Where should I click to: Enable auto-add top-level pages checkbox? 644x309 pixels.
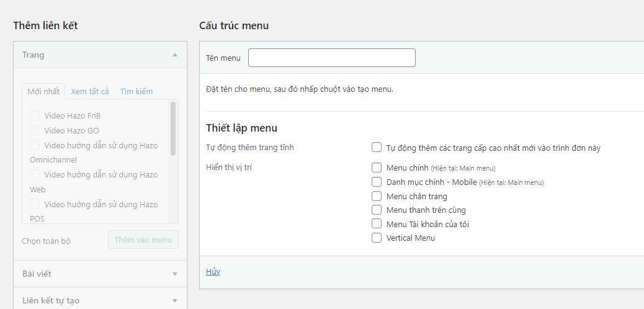(377, 148)
